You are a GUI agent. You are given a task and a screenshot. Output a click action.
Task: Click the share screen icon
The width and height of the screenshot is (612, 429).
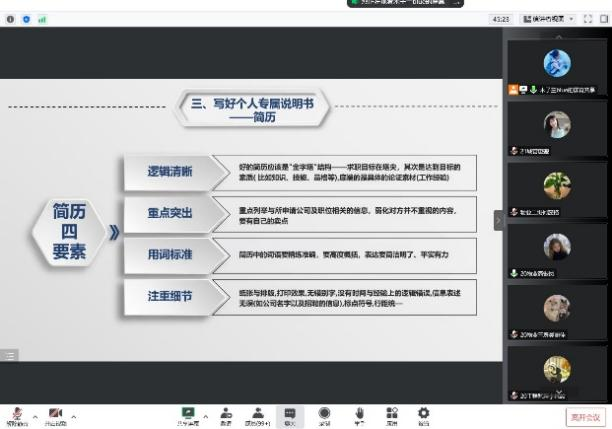[187, 412]
